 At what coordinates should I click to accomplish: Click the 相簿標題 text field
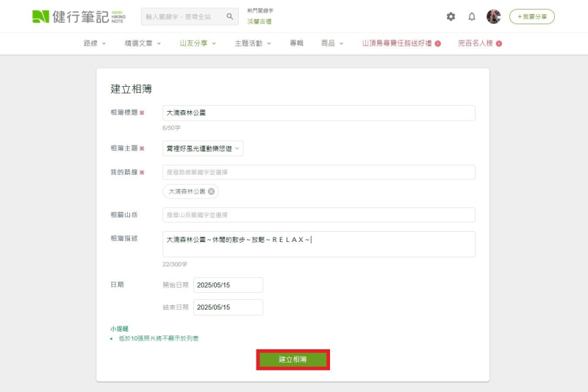click(x=318, y=113)
